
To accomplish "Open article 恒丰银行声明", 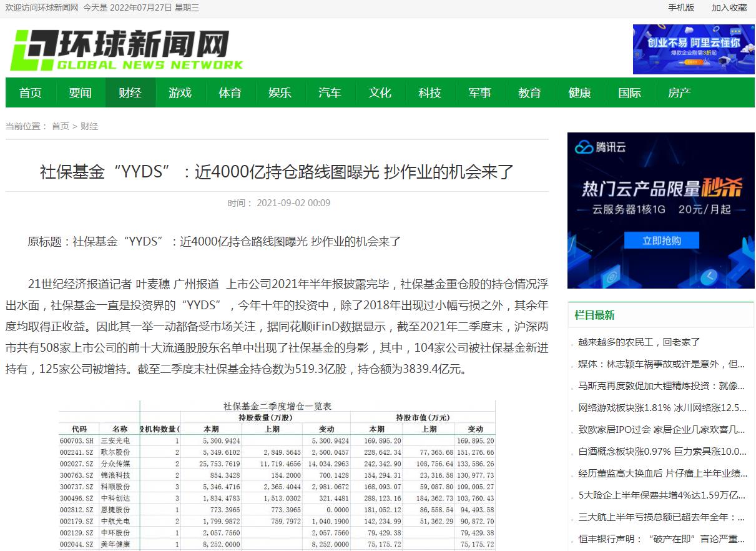I will pyautogui.click(x=662, y=539).
